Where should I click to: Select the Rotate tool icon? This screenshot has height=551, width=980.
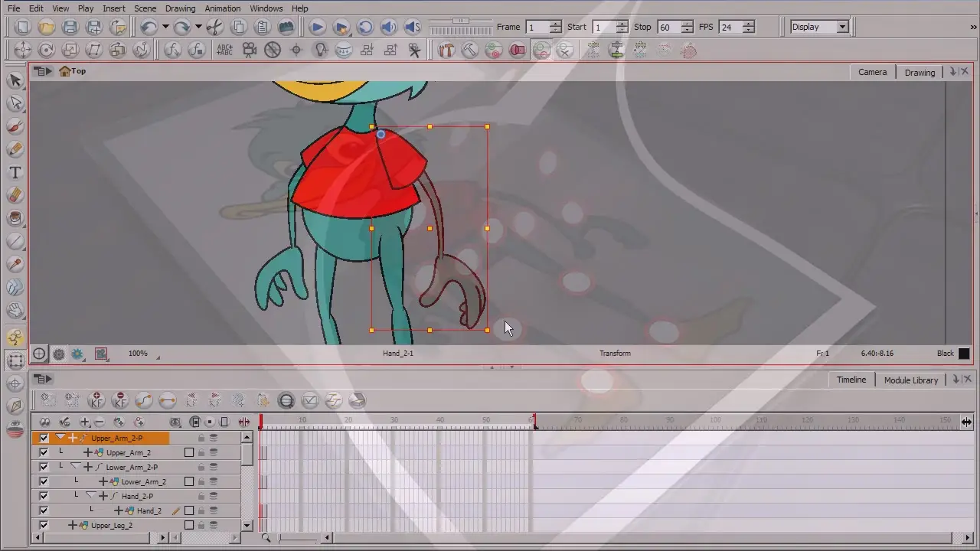pyautogui.click(x=46, y=50)
